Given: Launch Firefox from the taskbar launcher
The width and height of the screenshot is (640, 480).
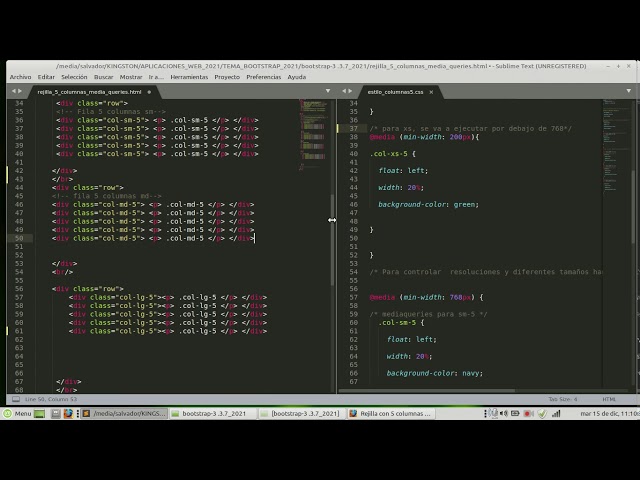Looking at the screenshot, I should pos(68,413).
